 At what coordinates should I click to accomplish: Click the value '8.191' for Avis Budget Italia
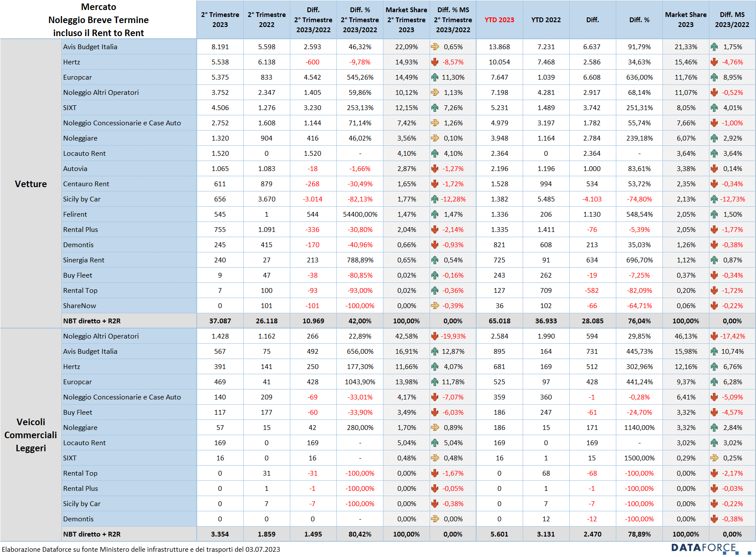click(220, 47)
